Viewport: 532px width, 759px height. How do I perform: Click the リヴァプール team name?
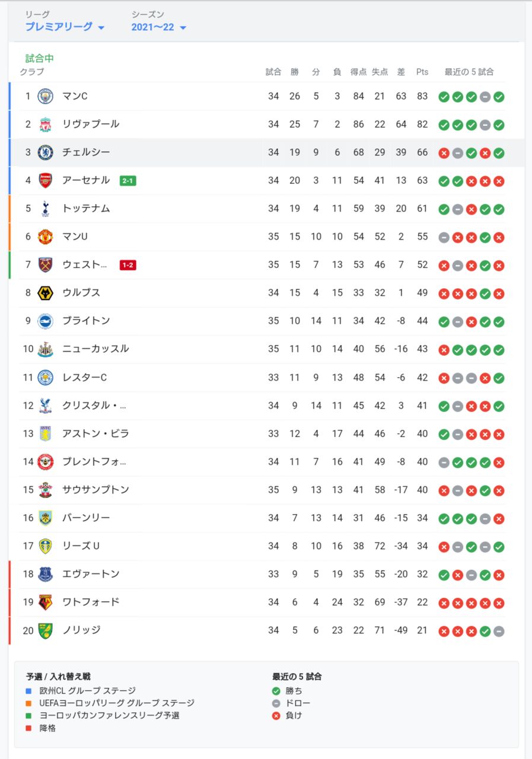[91, 124]
